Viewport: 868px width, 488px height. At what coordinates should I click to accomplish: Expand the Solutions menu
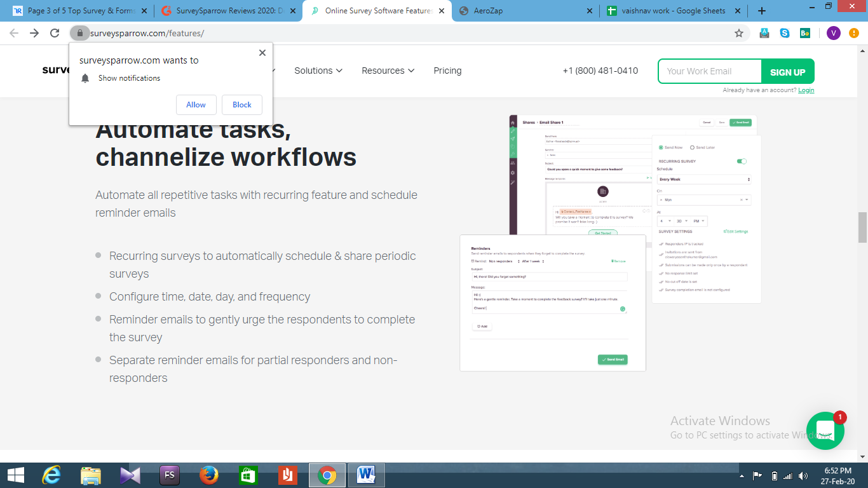click(318, 71)
